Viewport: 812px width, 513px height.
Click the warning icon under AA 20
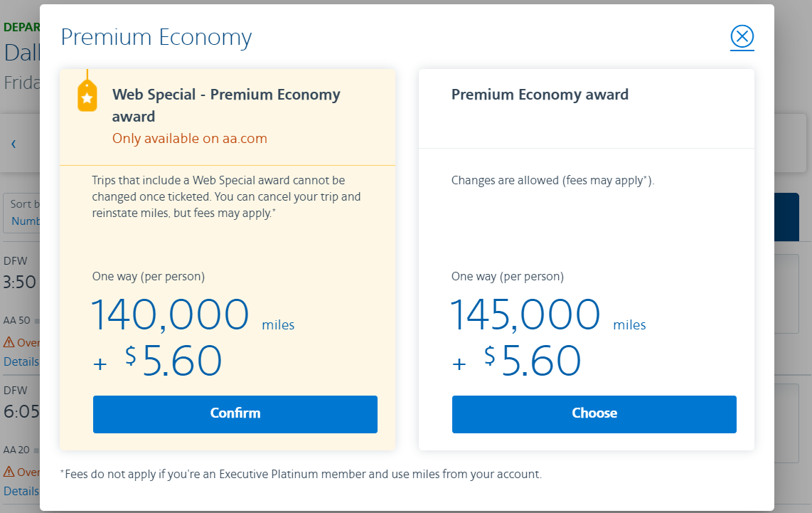pos(9,472)
